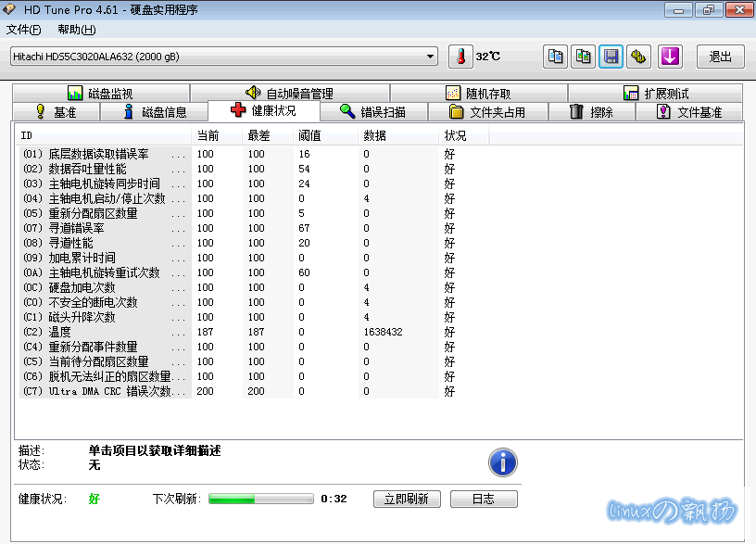Click the purple down arrow icon
Viewport: 756px width, 544px height.
[x=670, y=57]
